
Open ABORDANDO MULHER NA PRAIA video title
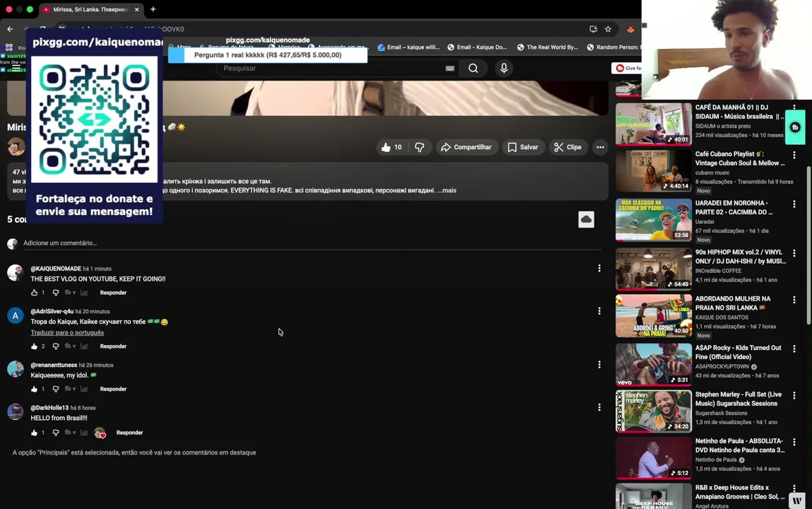(x=733, y=303)
